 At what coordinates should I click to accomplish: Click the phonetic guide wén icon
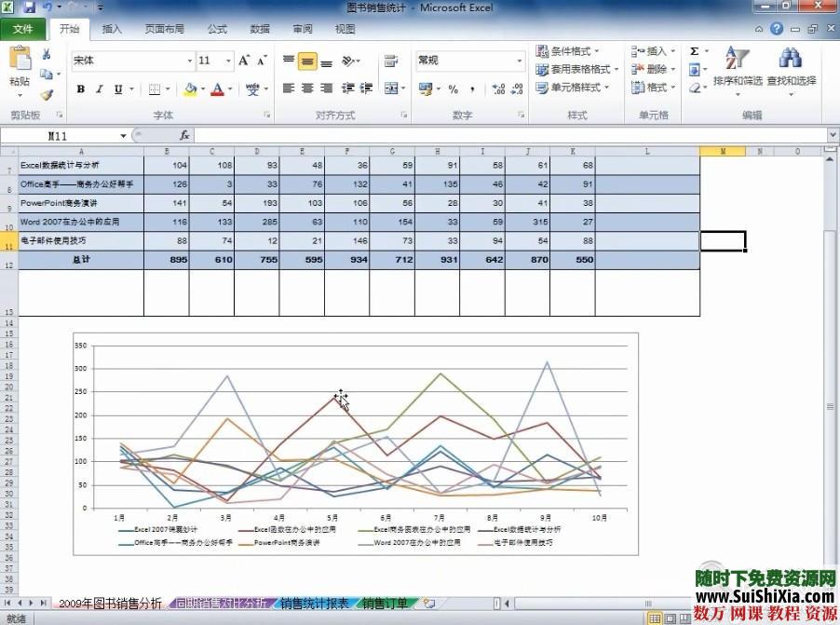tap(252, 89)
